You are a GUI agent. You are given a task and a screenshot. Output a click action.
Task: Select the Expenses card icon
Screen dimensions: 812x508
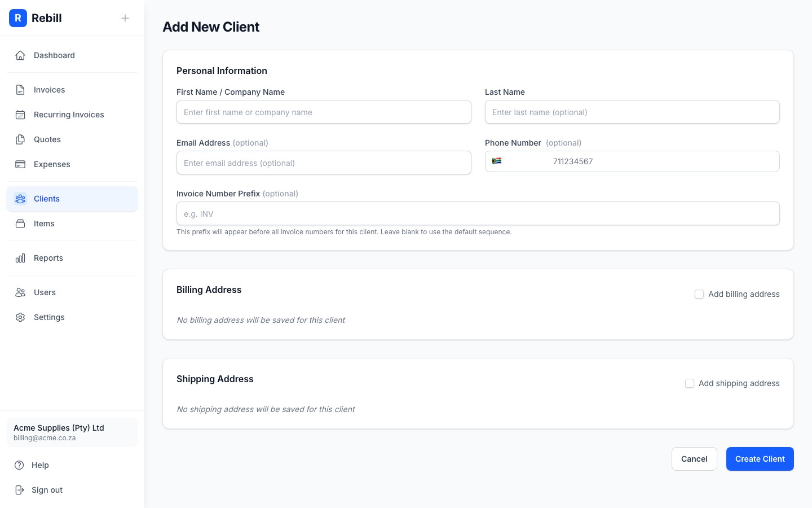tap(20, 164)
